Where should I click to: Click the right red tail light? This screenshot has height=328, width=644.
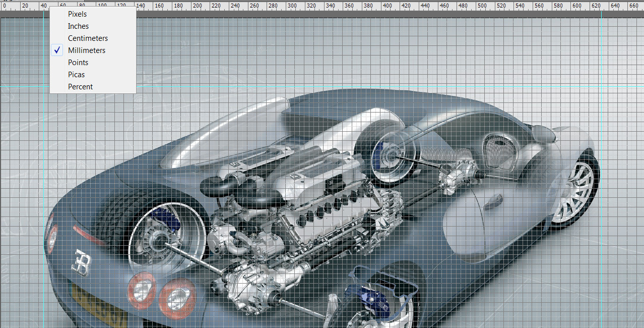[x=176, y=299]
